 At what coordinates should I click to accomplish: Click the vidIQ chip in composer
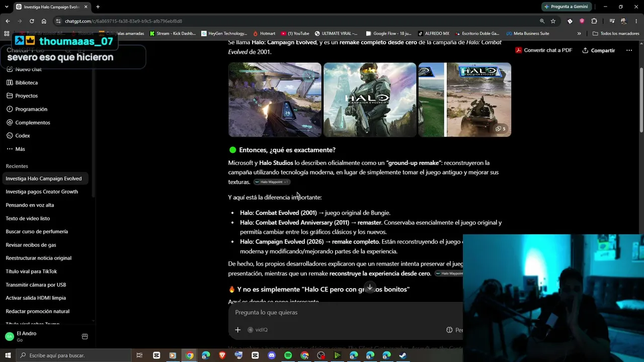258,330
